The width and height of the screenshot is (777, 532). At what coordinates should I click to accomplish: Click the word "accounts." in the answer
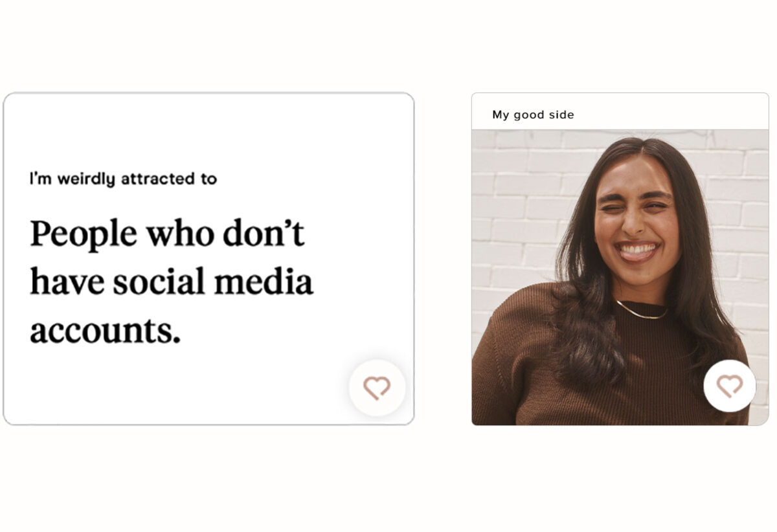[x=105, y=331]
